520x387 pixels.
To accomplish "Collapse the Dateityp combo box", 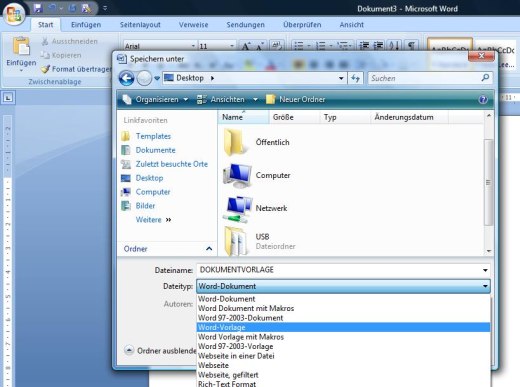I will (485, 286).
